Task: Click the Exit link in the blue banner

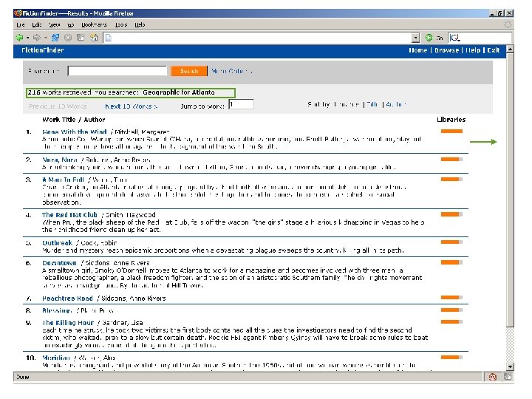Action: click(494, 50)
